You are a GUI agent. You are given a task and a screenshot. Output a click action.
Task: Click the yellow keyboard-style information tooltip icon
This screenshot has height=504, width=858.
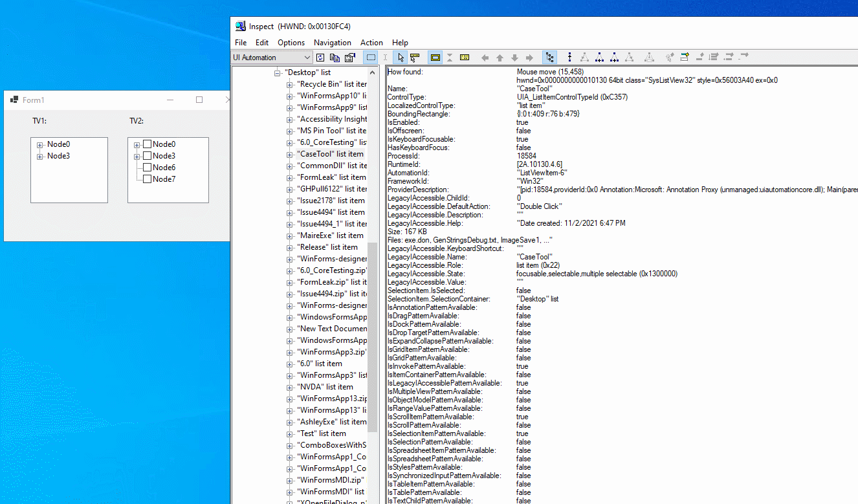click(464, 58)
